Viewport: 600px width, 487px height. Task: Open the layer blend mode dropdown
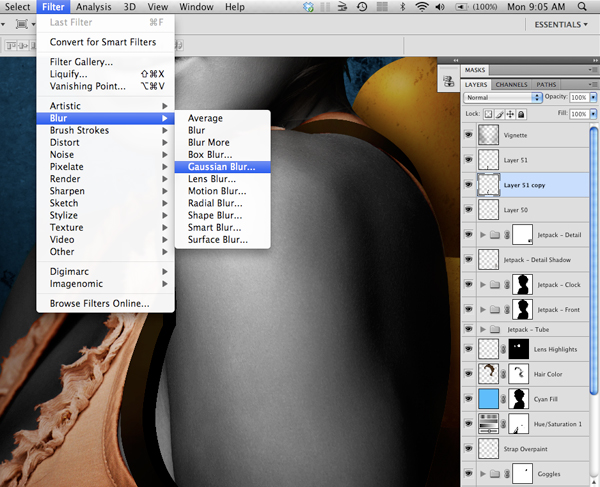tap(503, 98)
